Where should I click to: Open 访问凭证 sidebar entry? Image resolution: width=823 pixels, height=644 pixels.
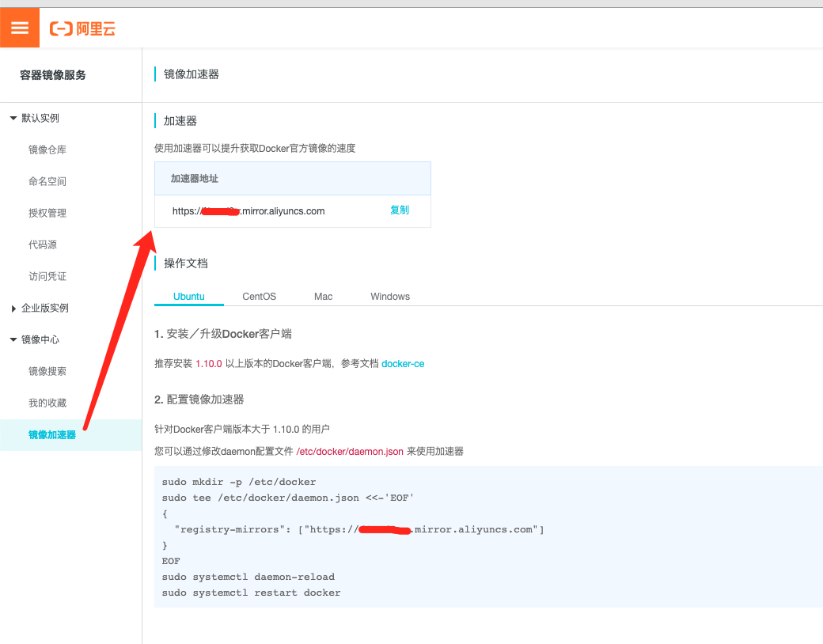coord(47,276)
